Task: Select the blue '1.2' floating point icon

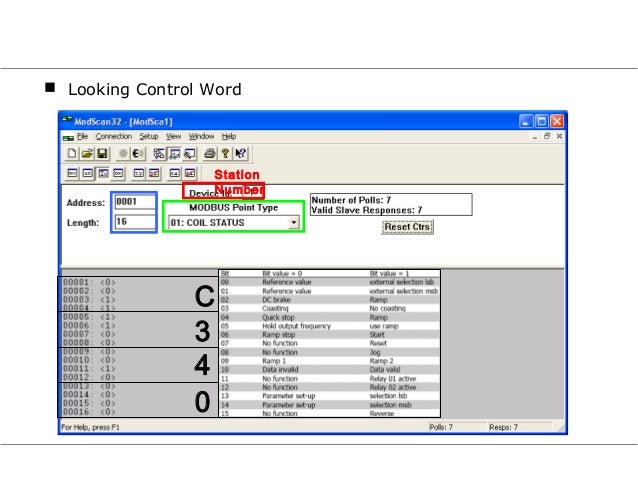Action: click(139, 173)
